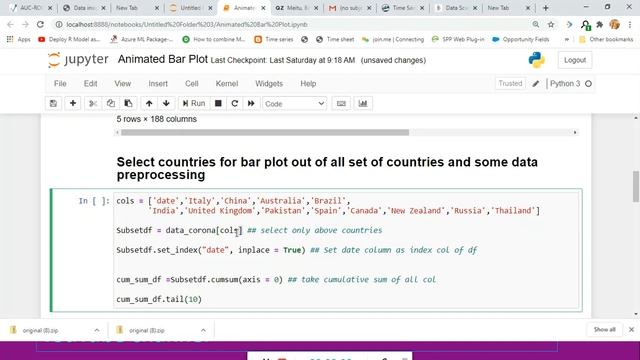Run the selected cell
Image resolution: width=640 pixels, height=360 pixels.
tap(194, 104)
